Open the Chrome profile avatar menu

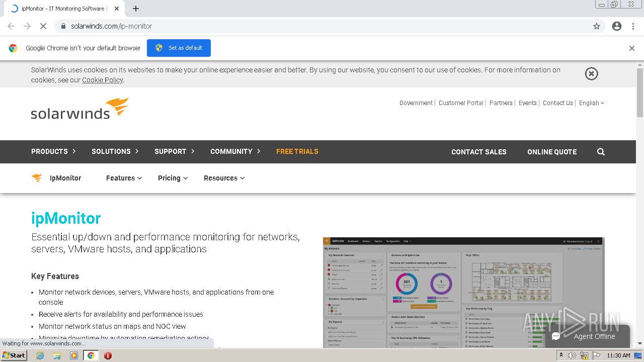(617, 26)
